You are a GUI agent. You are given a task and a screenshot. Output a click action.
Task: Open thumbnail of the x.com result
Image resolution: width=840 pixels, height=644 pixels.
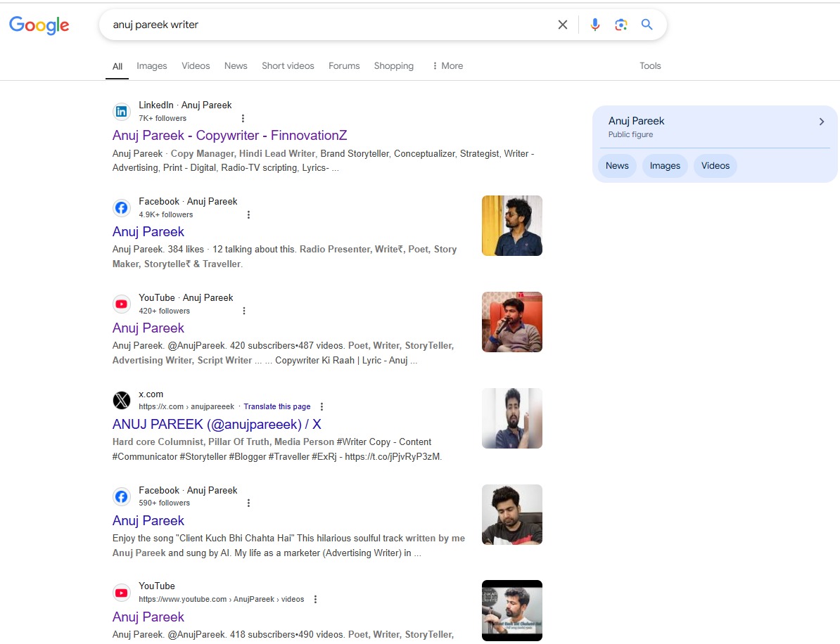tap(511, 418)
